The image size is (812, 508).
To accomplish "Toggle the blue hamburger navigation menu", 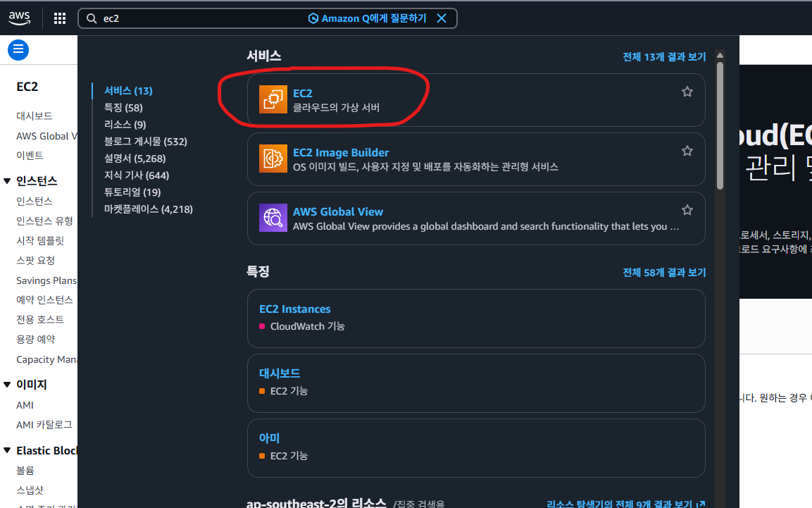I will 18,50.
